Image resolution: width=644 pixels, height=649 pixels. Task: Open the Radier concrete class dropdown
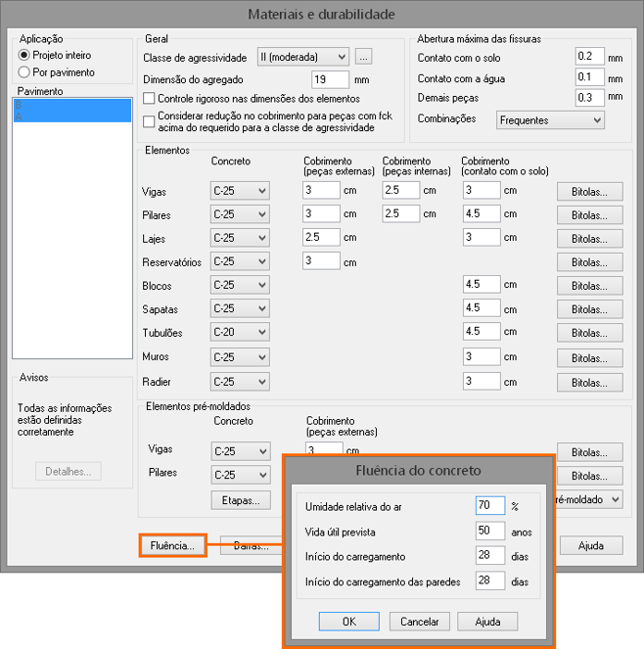pos(240,381)
